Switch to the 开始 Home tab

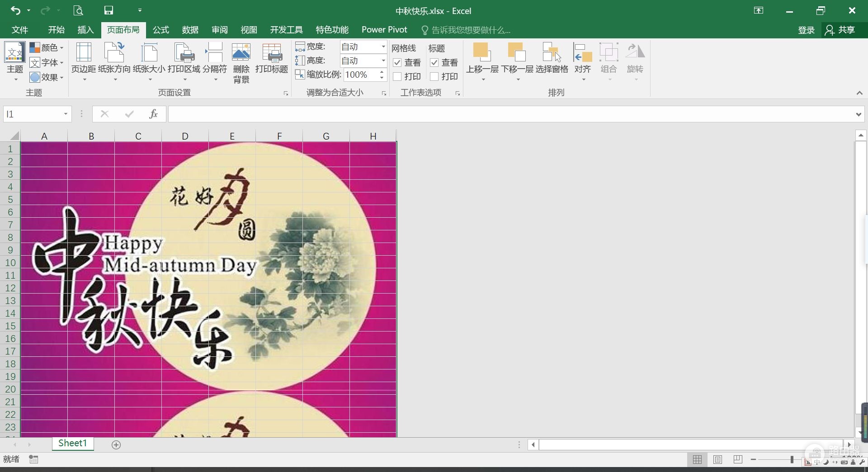pyautogui.click(x=56, y=30)
